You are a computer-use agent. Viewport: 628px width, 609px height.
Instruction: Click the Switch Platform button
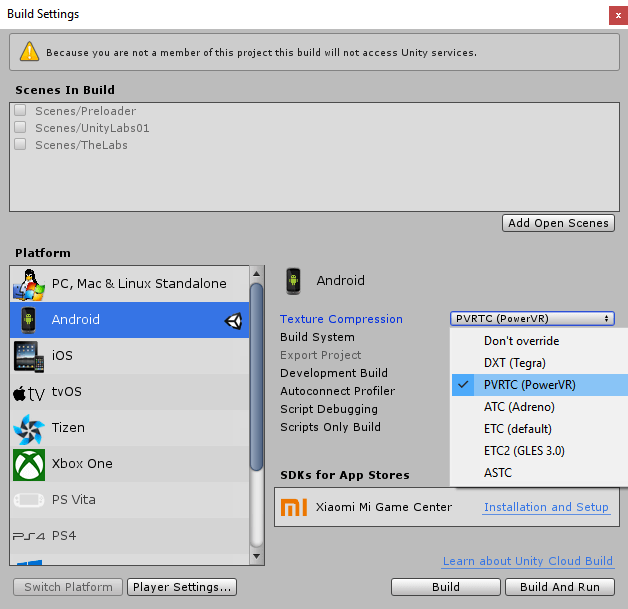click(68, 587)
